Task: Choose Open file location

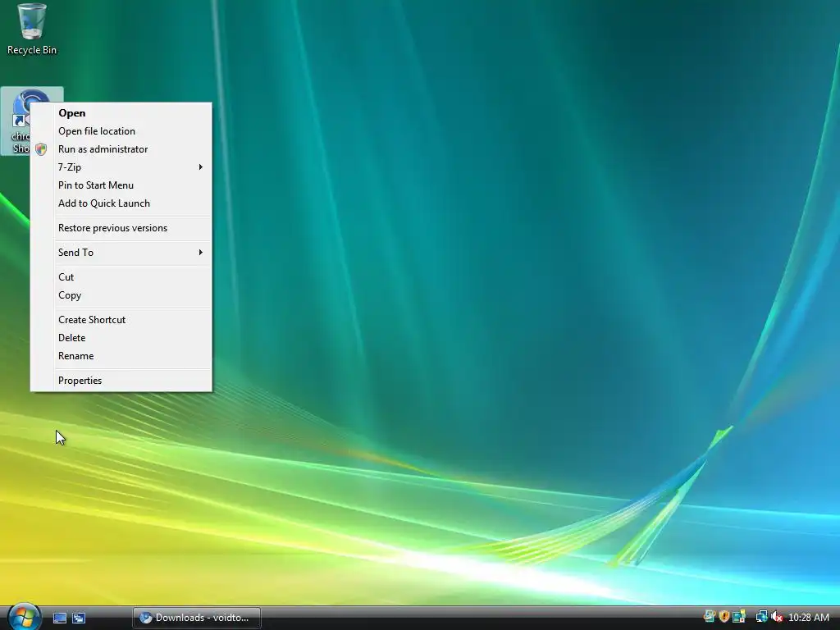Action: [x=121, y=131]
